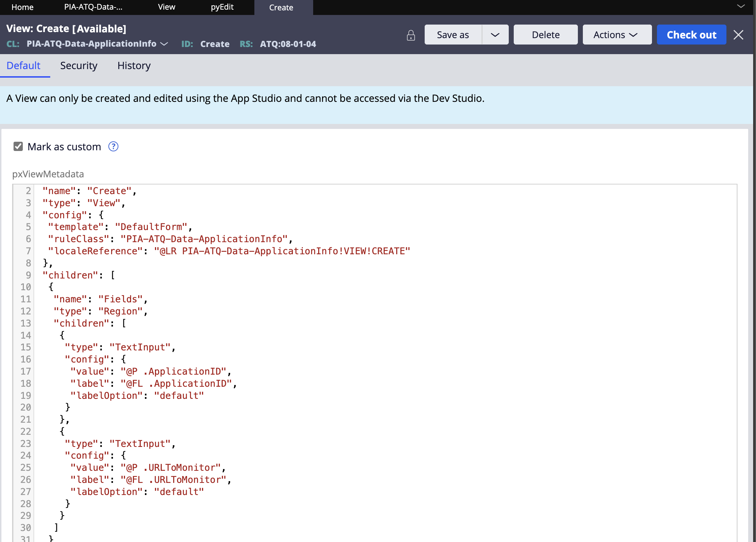This screenshot has height=542, width=756.
Task: Select the Default tab
Action: point(24,66)
